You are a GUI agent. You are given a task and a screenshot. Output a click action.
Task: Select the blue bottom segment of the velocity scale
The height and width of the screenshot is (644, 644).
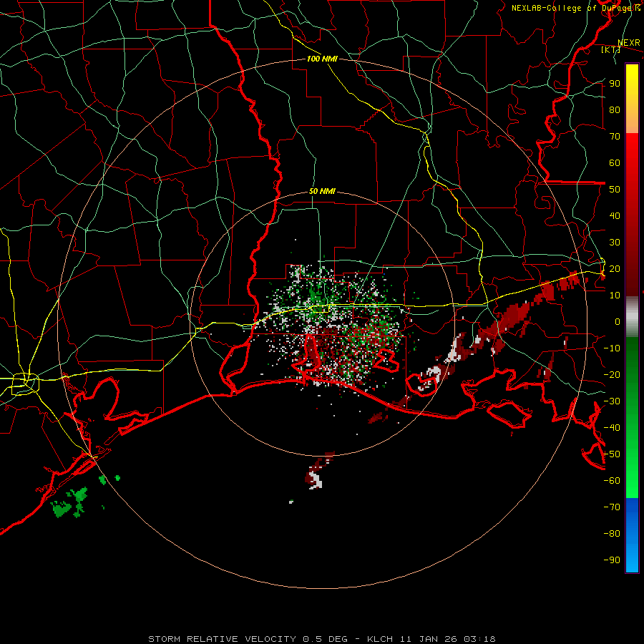coord(632,536)
